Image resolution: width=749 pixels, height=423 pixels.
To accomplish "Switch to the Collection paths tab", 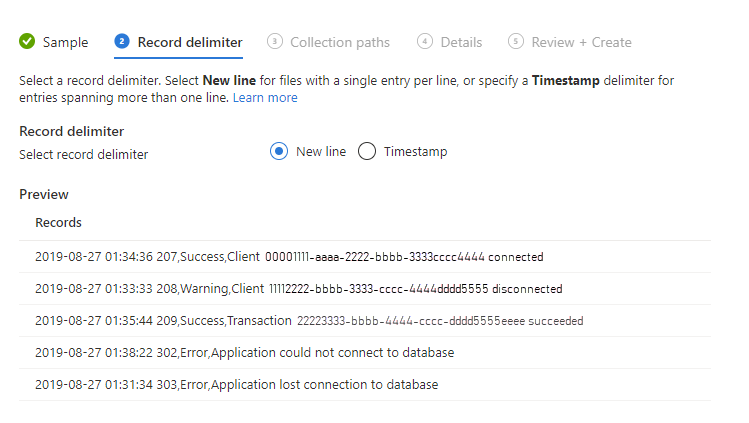I will [340, 42].
